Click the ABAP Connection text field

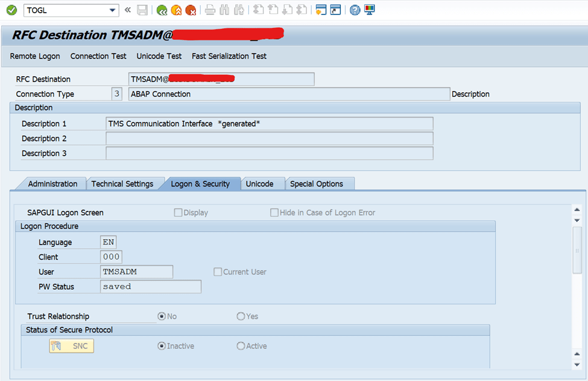point(289,94)
